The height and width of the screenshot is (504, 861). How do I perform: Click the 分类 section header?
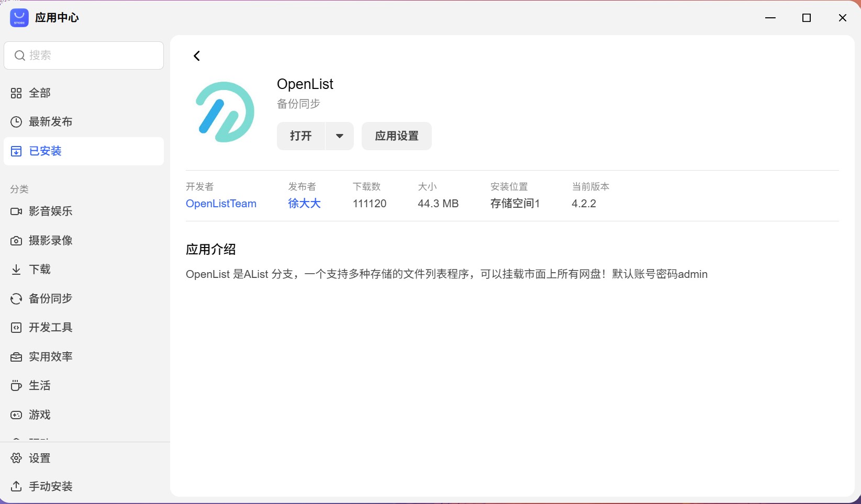[x=19, y=189]
